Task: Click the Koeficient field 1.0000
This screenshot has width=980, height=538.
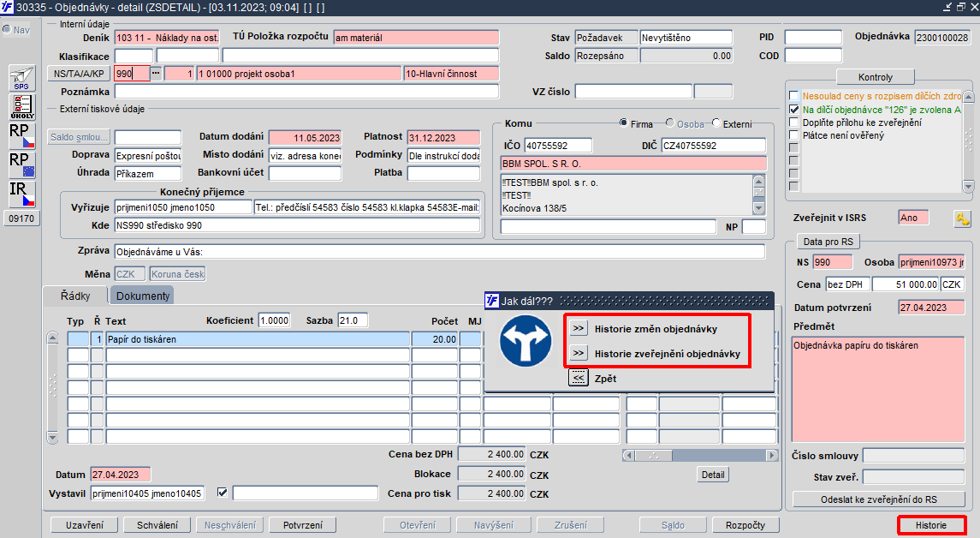Action: pyautogui.click(x=275, y=320)
